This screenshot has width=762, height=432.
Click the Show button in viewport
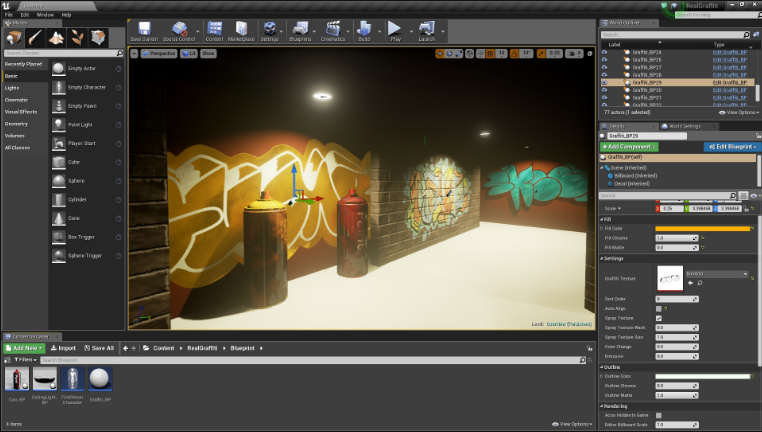pos(208,53)
